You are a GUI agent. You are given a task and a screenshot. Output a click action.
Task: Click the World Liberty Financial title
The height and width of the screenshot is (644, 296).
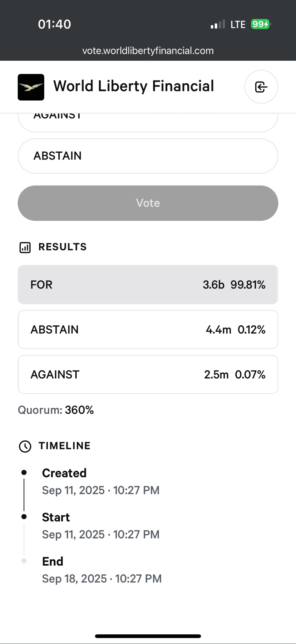click(134, 86)
